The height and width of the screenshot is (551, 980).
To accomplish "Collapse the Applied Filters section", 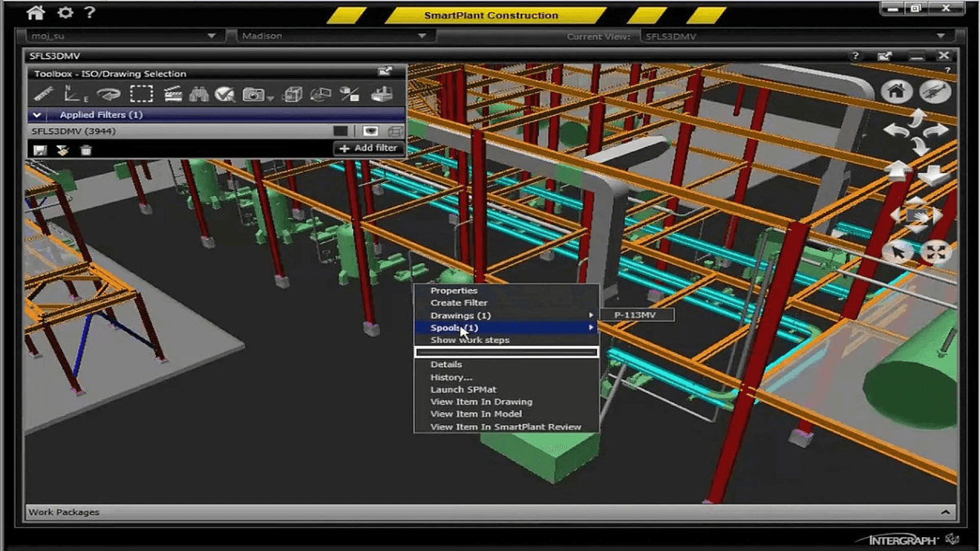I will [x=37, y=114].
